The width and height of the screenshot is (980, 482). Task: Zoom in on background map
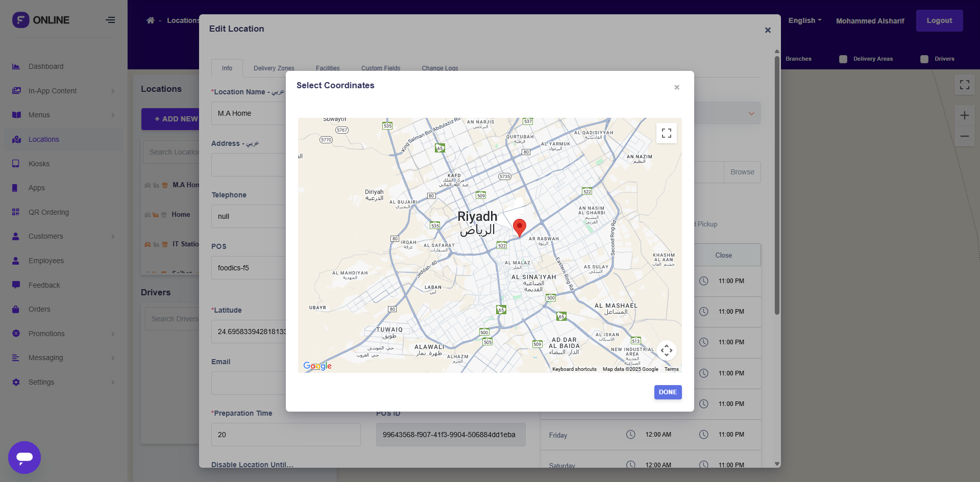point(964,115)
